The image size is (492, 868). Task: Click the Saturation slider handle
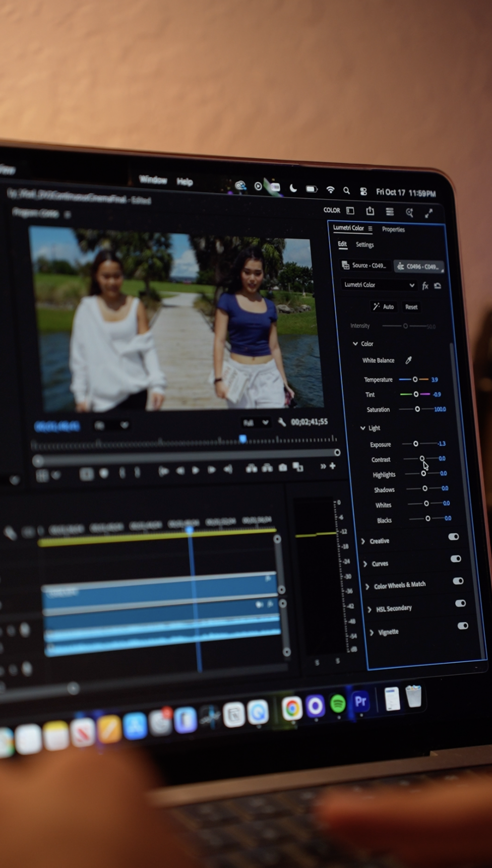click(x=417, y=409)
